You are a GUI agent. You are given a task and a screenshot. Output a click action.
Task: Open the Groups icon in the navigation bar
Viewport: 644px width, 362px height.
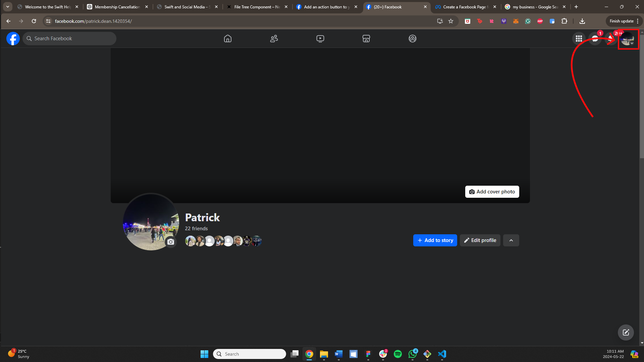tap(413, 39)
